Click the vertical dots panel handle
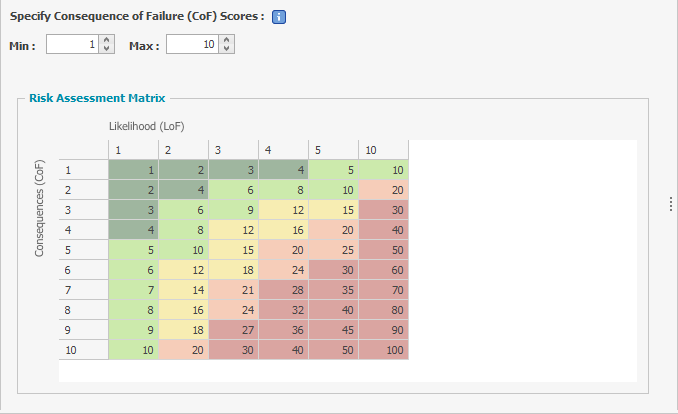 [x=670, y=204]
